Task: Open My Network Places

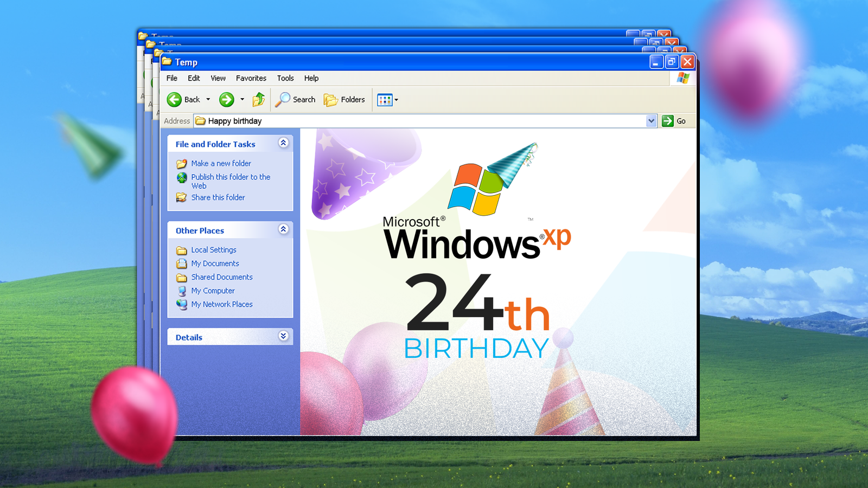Action: tap(221, 304)
